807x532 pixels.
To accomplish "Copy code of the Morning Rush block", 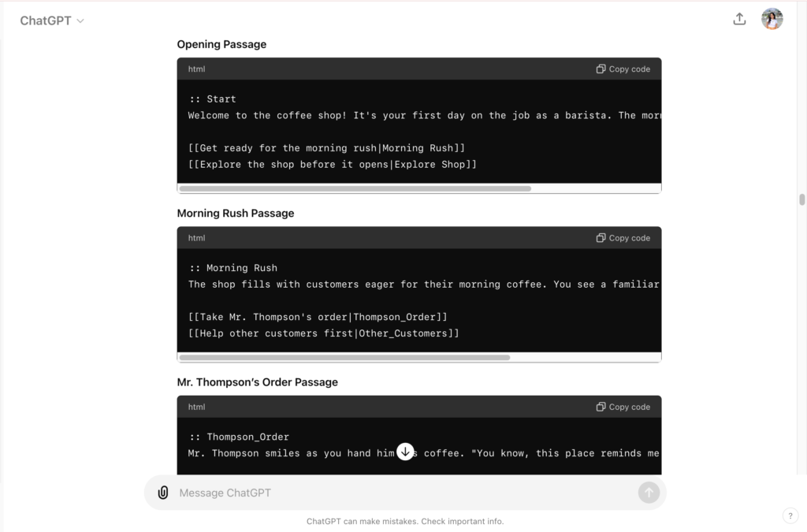I will click(623, 238).
